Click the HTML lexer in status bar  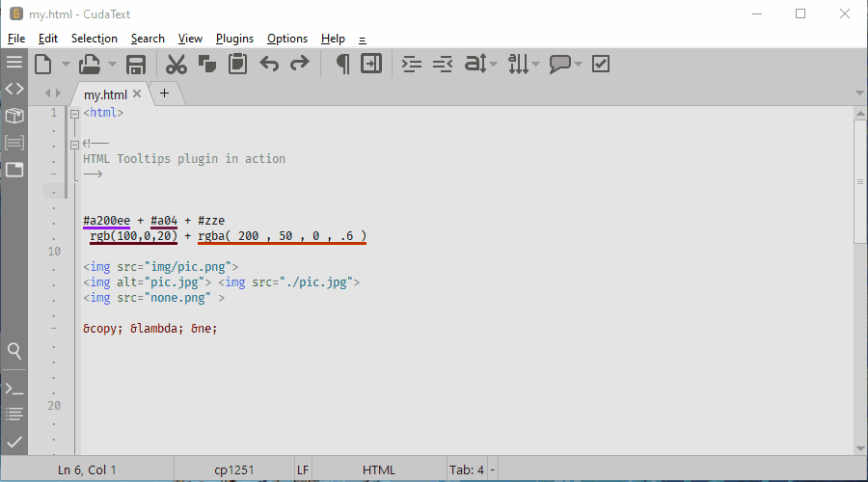click(379, 469)
